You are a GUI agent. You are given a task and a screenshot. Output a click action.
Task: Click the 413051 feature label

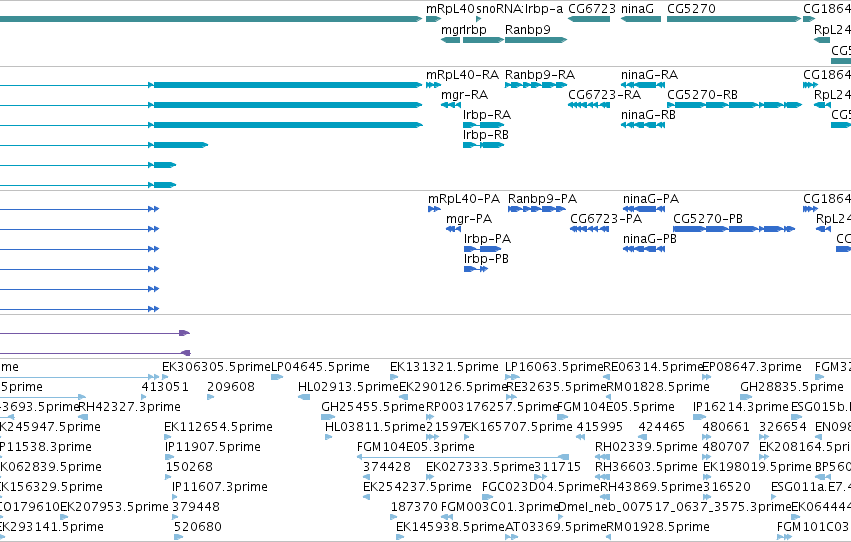pos(165,387)
